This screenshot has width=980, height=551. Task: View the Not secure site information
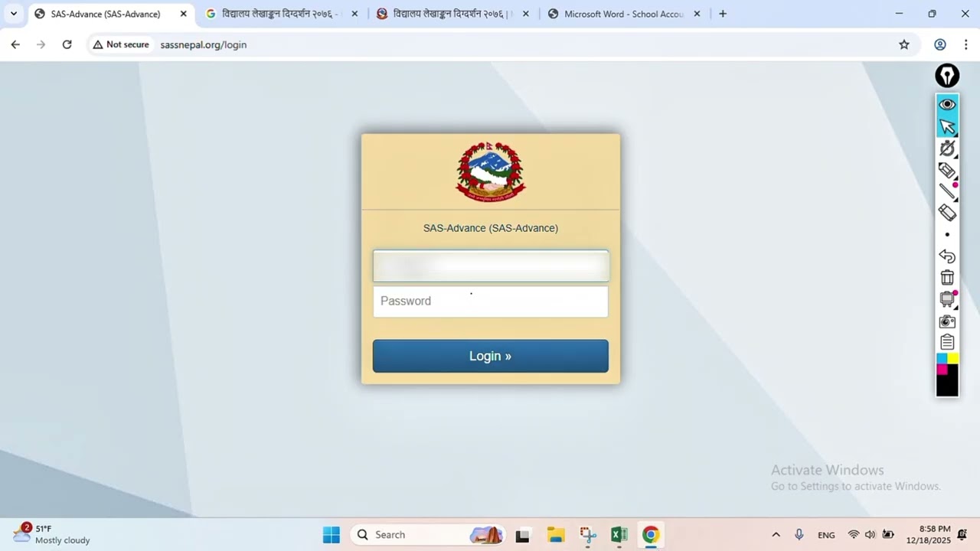(x=121, y=44)
